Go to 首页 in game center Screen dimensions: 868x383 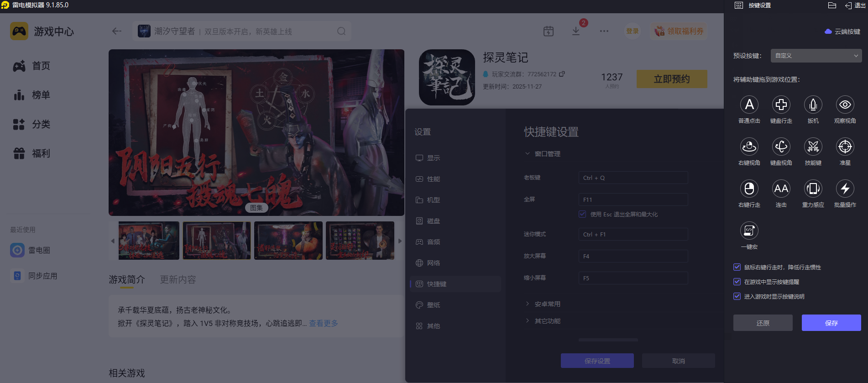pos(32,66)
